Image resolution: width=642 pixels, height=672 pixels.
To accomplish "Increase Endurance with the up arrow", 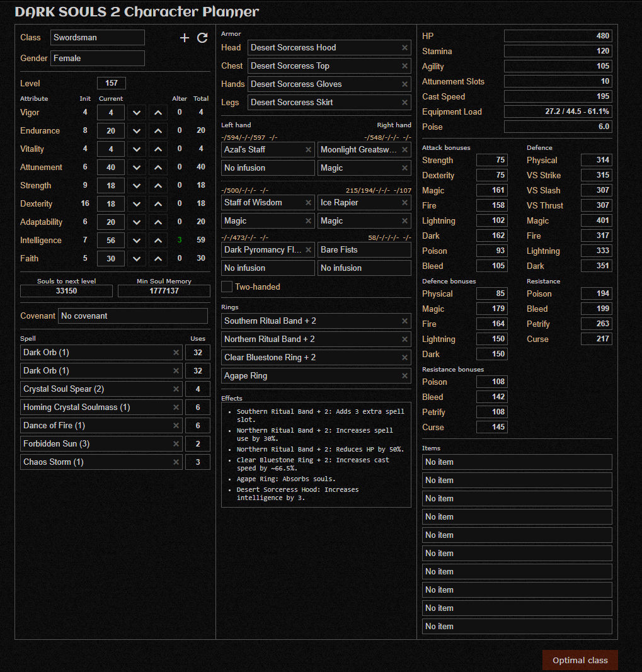I will [x=158, y=131].
